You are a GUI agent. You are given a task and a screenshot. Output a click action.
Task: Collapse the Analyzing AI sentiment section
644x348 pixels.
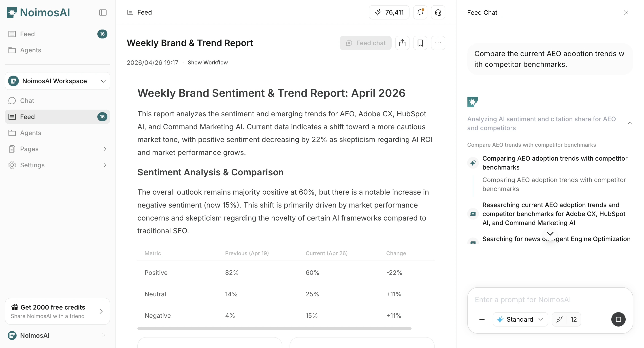click(x=630, y=123)
